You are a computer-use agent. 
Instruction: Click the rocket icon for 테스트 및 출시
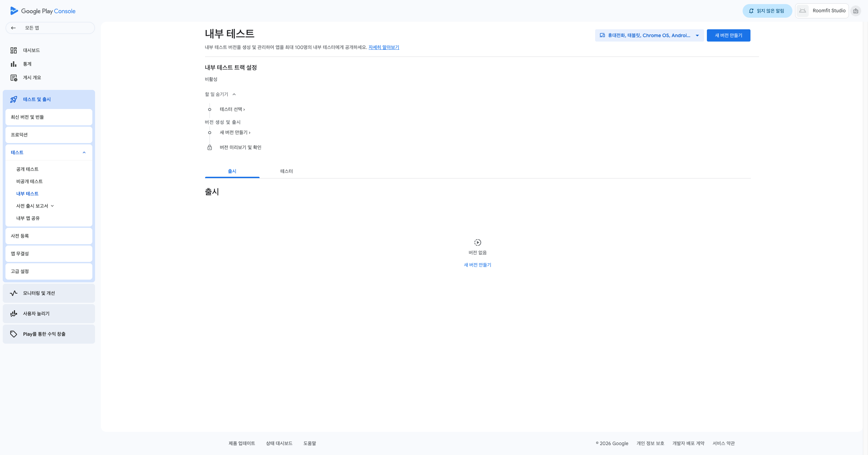coord(14,99)
